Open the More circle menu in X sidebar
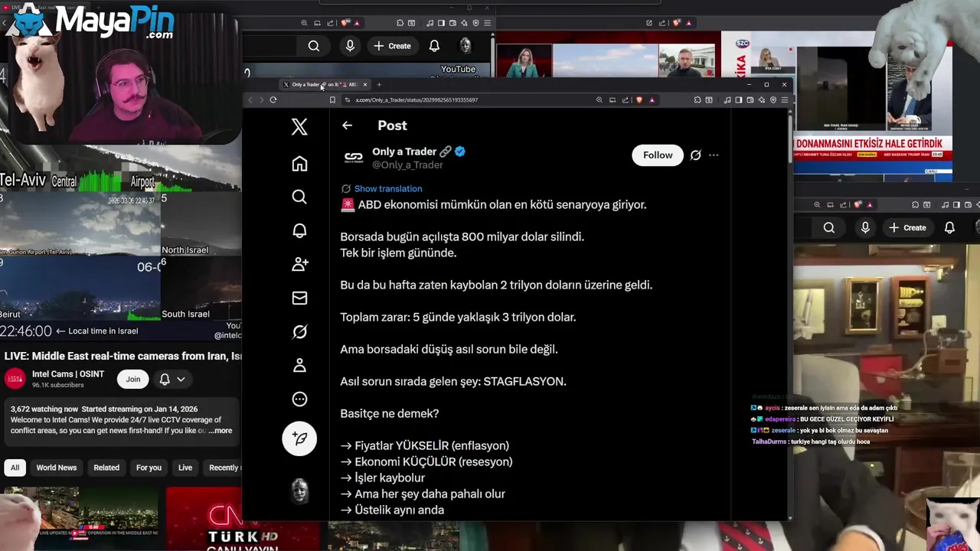The image size is (980, 551). tap(299, 399)
